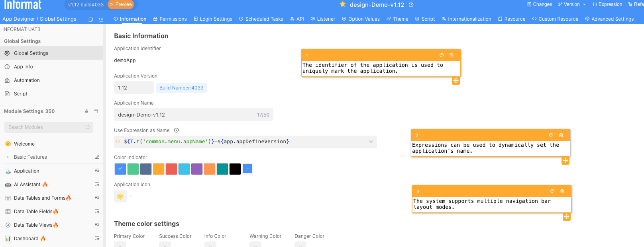Open module settings for AI Assistant
644x247 pixels.
coord(97,184)
